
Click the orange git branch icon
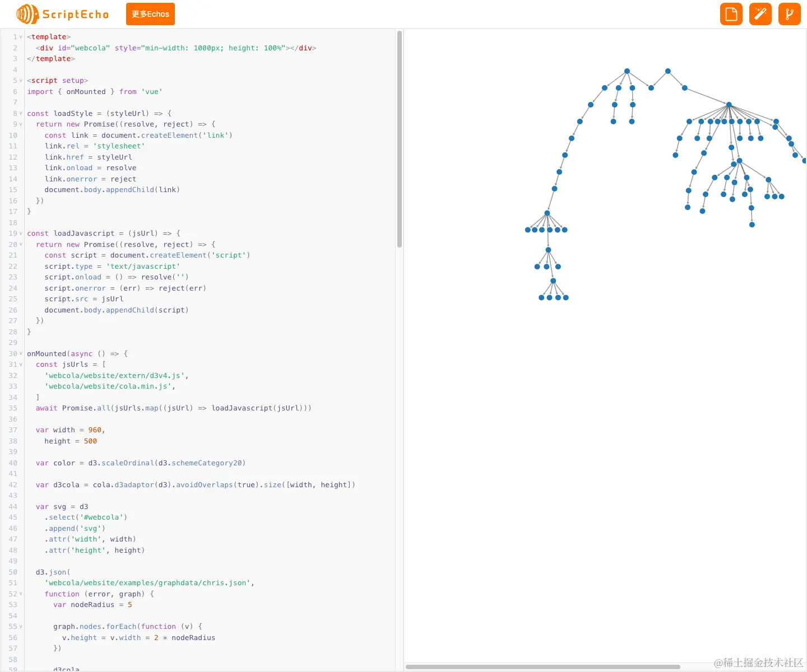coord(790,14)
